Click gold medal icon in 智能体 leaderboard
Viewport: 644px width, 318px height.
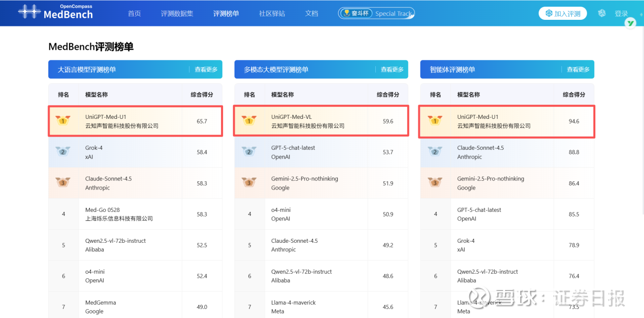435,121
